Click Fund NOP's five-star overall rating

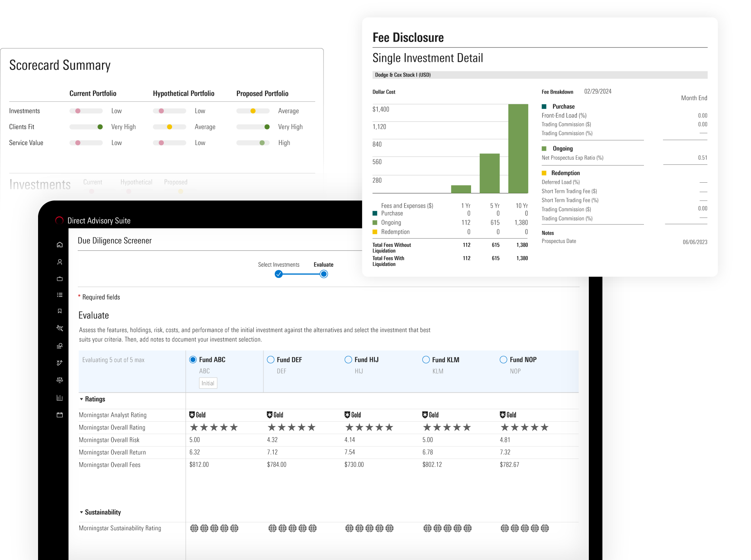click(x=525, y=427)
